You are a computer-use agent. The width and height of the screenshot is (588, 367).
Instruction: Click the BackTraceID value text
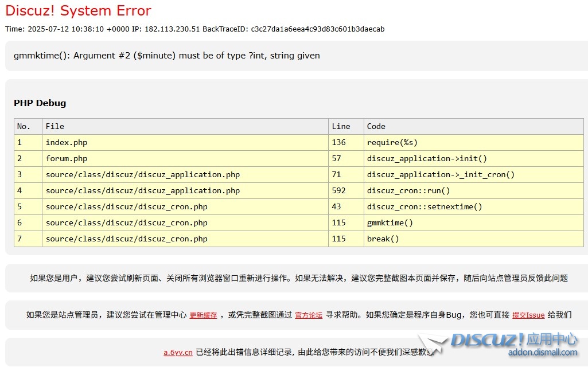point(317,29)
